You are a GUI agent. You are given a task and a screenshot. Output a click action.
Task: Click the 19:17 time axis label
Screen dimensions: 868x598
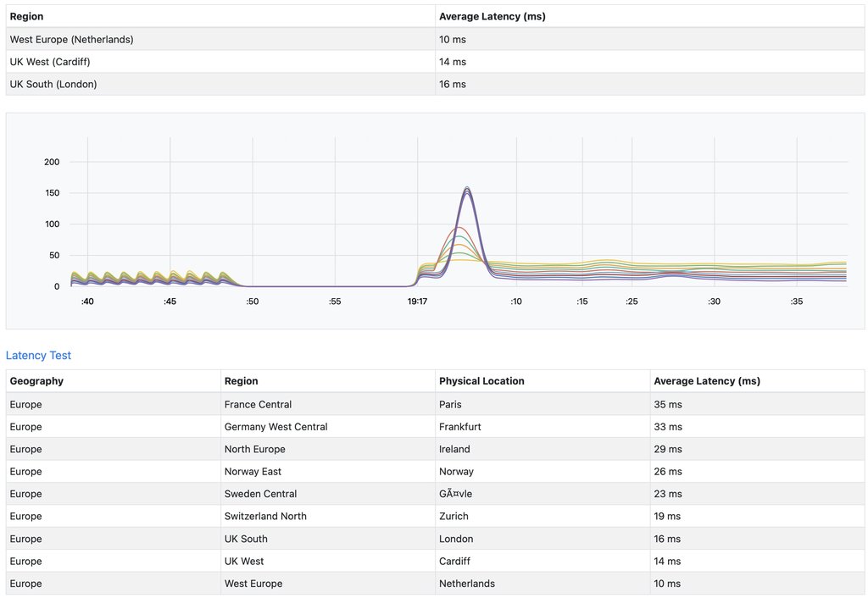(x=418, y=302)
